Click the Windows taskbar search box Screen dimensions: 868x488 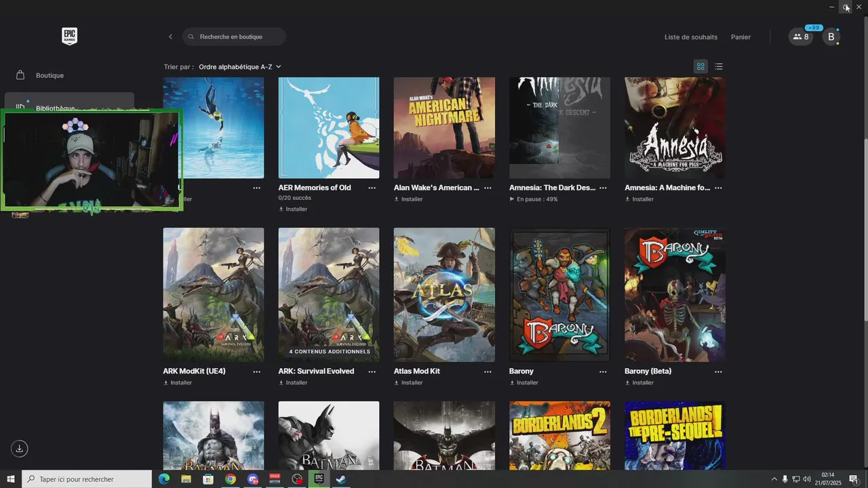(87, 479)
